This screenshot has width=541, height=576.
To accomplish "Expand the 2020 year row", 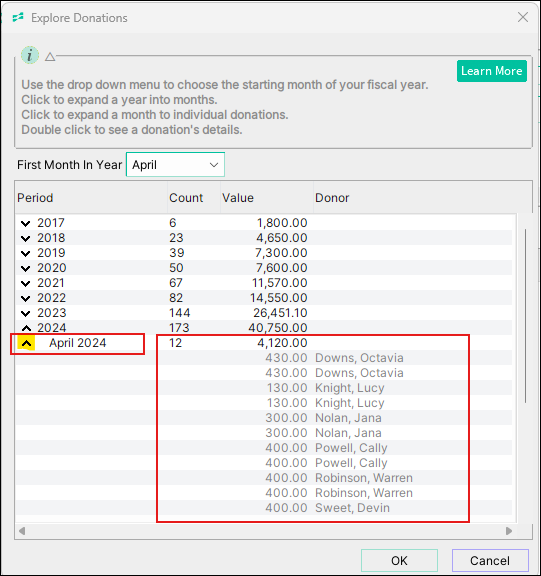I will [25, 268].
